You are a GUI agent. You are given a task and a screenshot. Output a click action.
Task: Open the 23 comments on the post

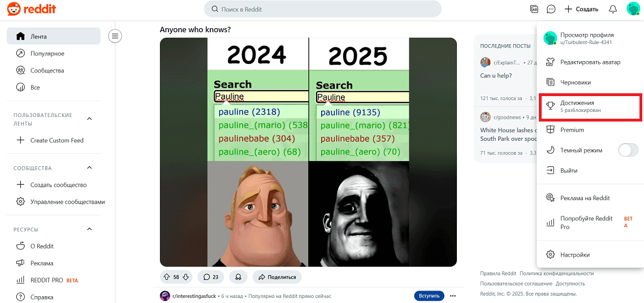click(211, 277)
